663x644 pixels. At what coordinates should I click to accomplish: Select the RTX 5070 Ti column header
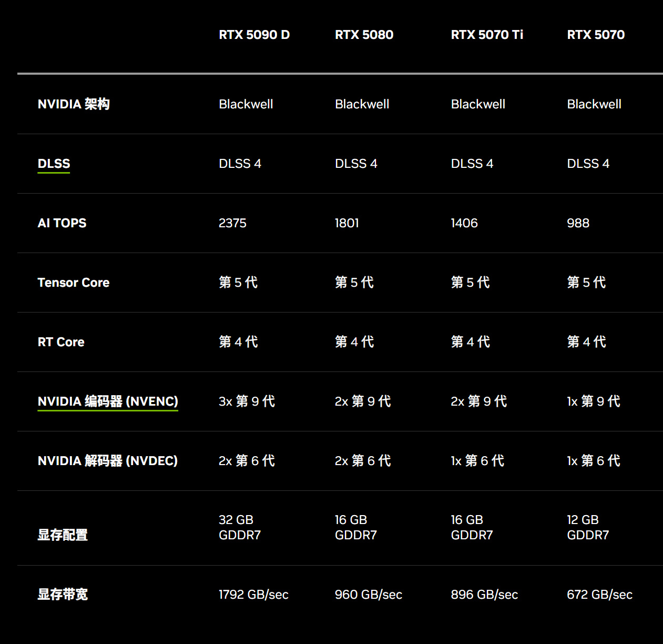(x=487, y=35)
